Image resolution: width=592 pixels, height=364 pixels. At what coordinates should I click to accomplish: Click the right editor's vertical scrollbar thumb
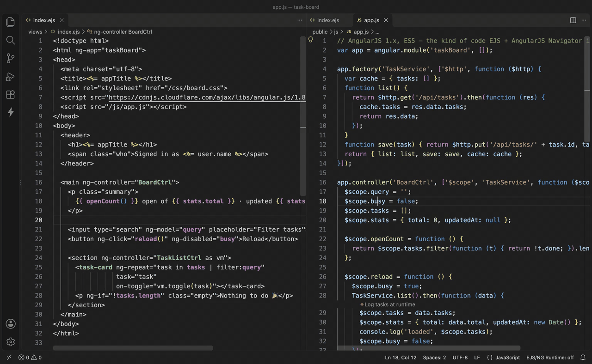(x=587, y=89)
